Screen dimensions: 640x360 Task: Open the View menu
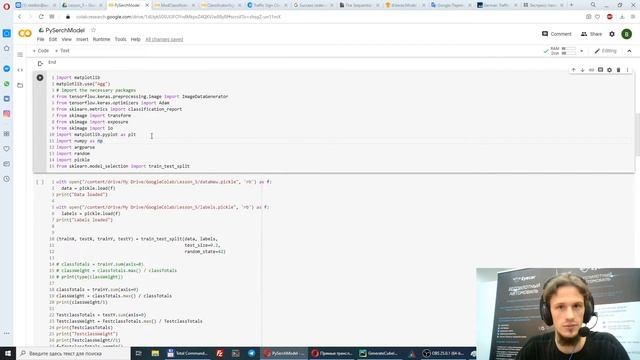coord(67,39)
